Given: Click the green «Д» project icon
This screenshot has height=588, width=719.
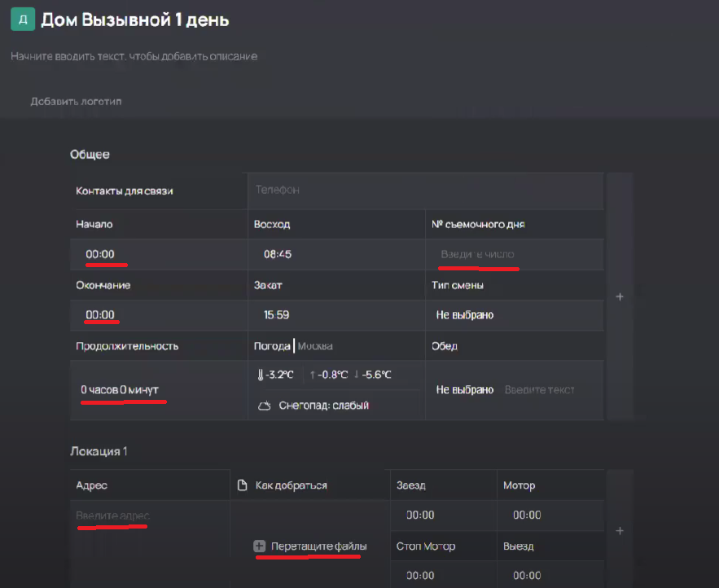Looking at the screenshot, I should [x=21, y=19].
